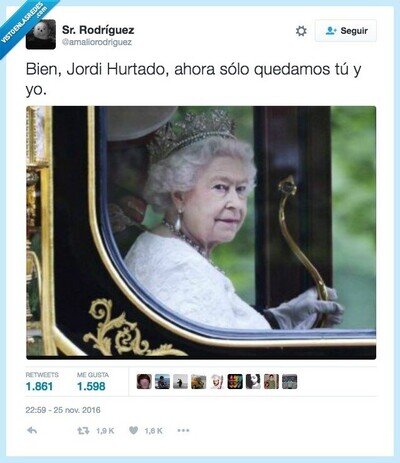Click the 1,8 K likes counter
Screen dimensions: 400x463
pos(153,431)
